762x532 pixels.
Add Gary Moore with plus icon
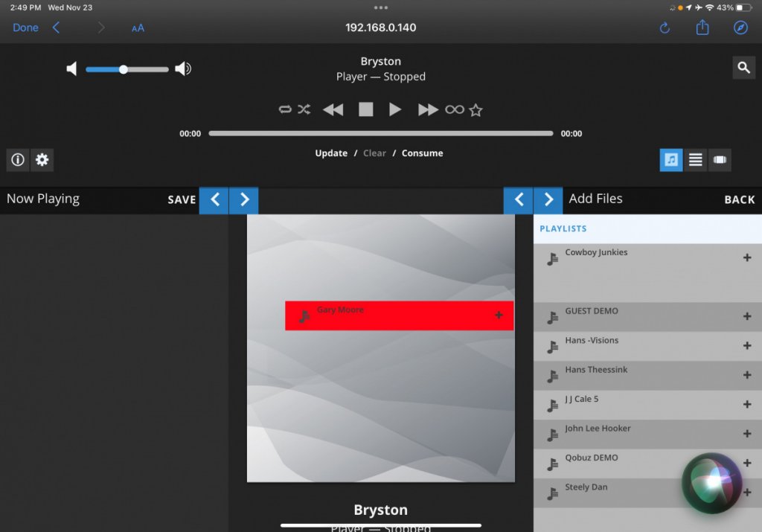pyautogui.click(x=499, y=315)
